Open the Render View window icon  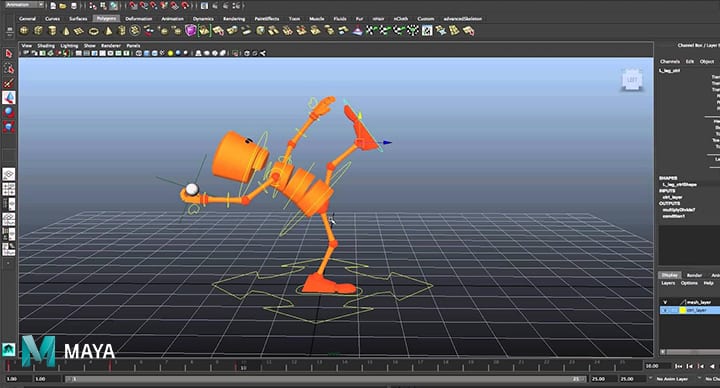point(204,6)
